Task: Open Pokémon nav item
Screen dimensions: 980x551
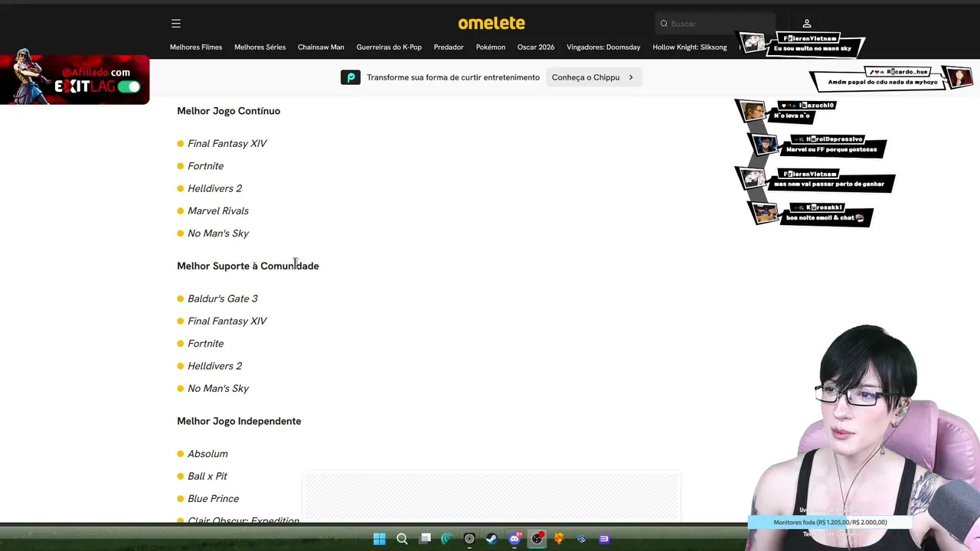Action: [x=491, y=47]
